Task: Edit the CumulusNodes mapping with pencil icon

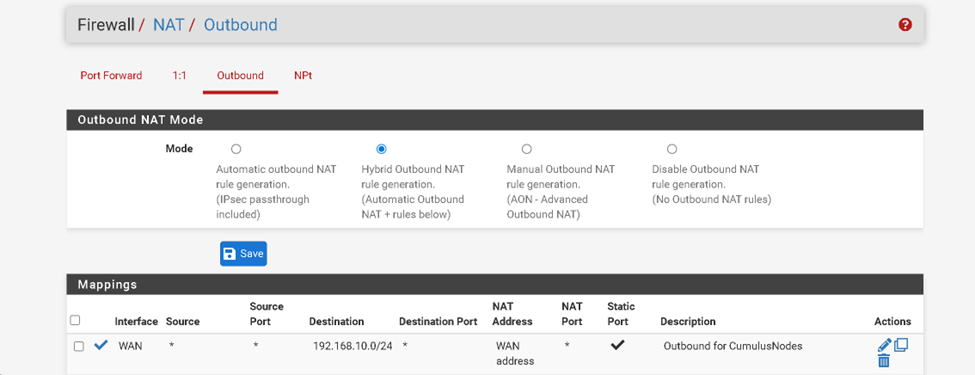Action: point(884,345)
